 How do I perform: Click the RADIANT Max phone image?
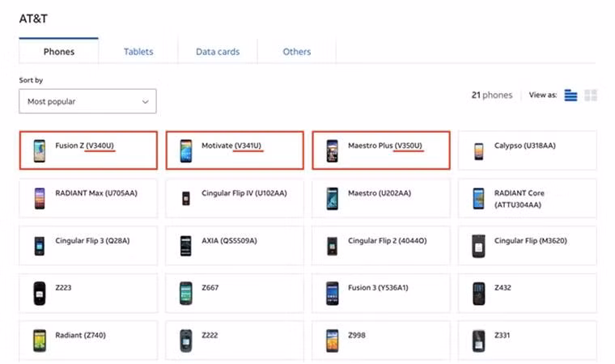pos(40,198)
